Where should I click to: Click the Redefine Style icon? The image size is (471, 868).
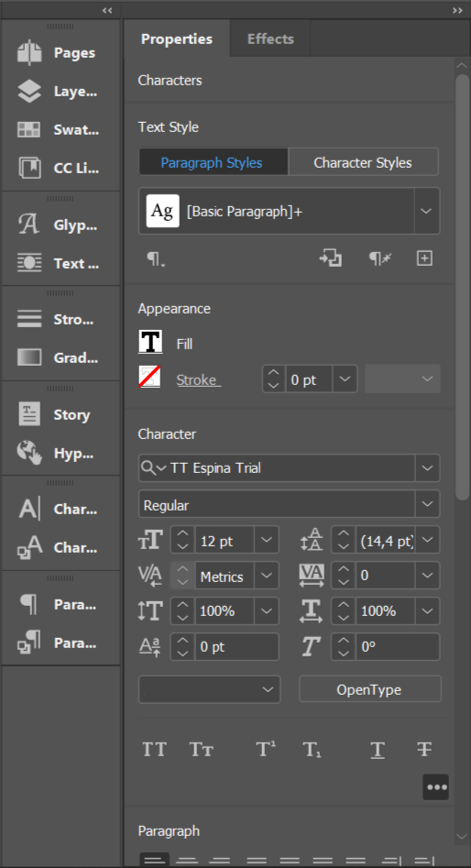pos(331,258)
